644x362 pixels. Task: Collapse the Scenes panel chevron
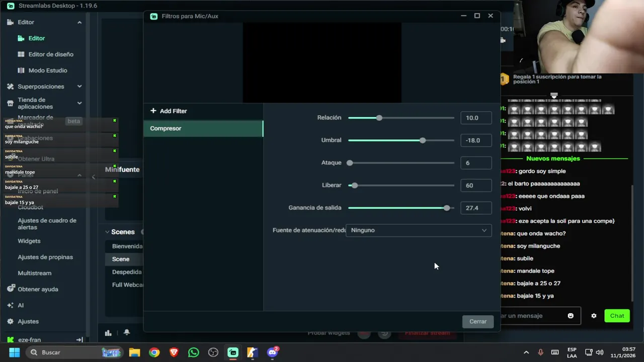(x=107, y=232)
